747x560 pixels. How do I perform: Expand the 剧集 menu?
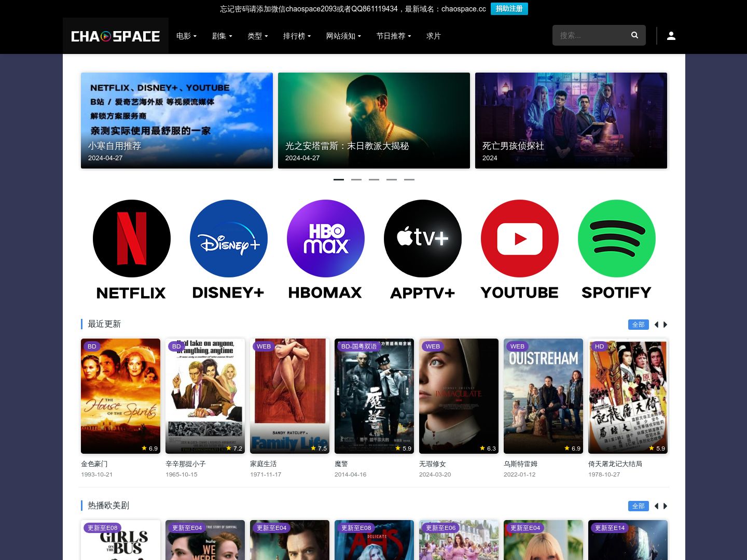point(222,36)
